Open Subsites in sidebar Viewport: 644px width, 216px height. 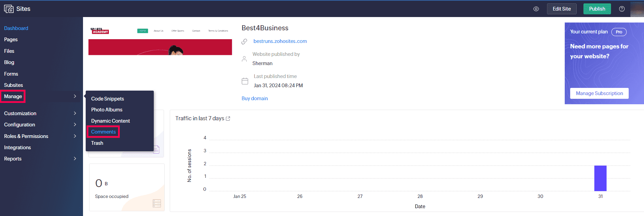click(14, 85)
